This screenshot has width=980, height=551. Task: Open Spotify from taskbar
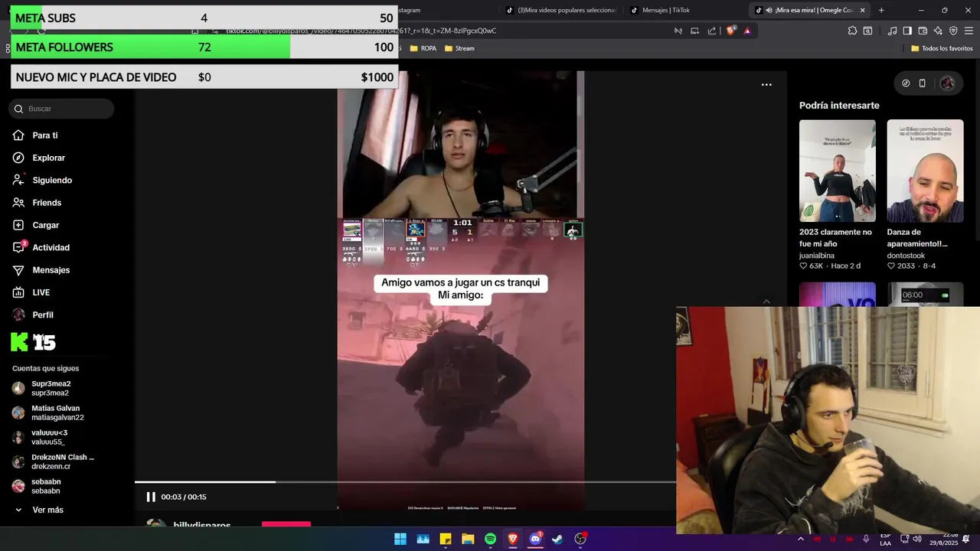pos(490,539)
